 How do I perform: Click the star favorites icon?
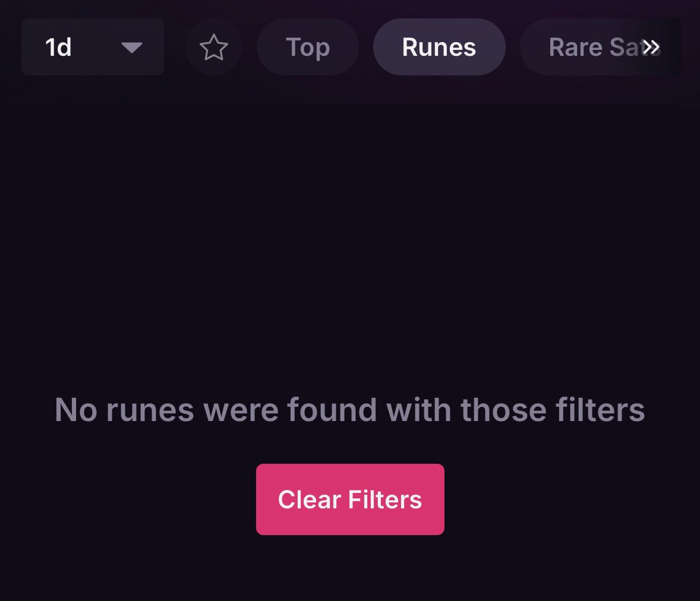coord(214,48)
